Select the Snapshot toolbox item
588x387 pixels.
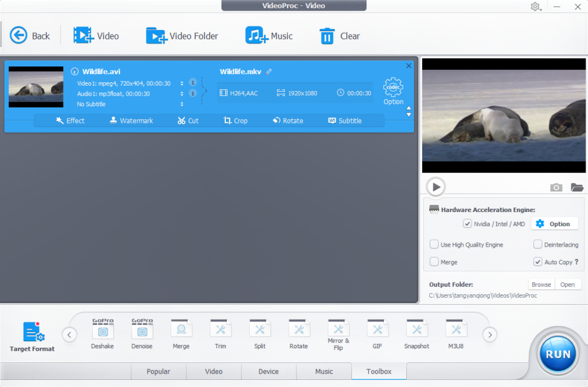[417, 334]
